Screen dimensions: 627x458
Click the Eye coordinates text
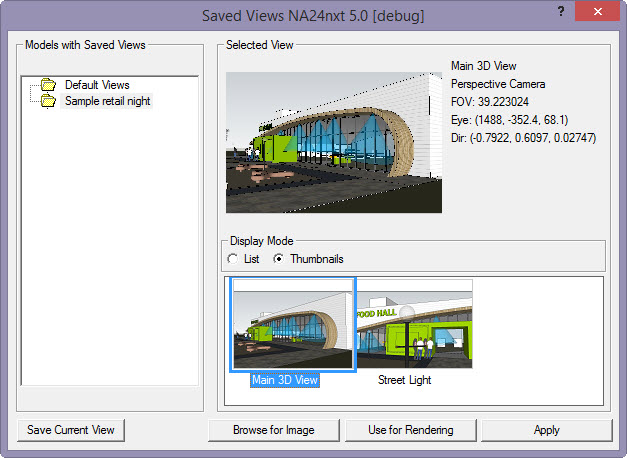pos(509,120)
